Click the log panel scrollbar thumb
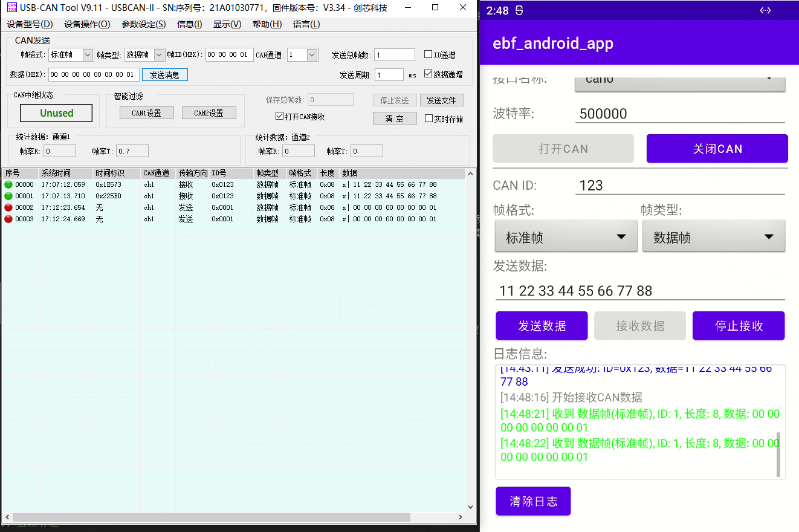Image resolution: width=799 pixels, height=532 pixels. tap(778, 455)
